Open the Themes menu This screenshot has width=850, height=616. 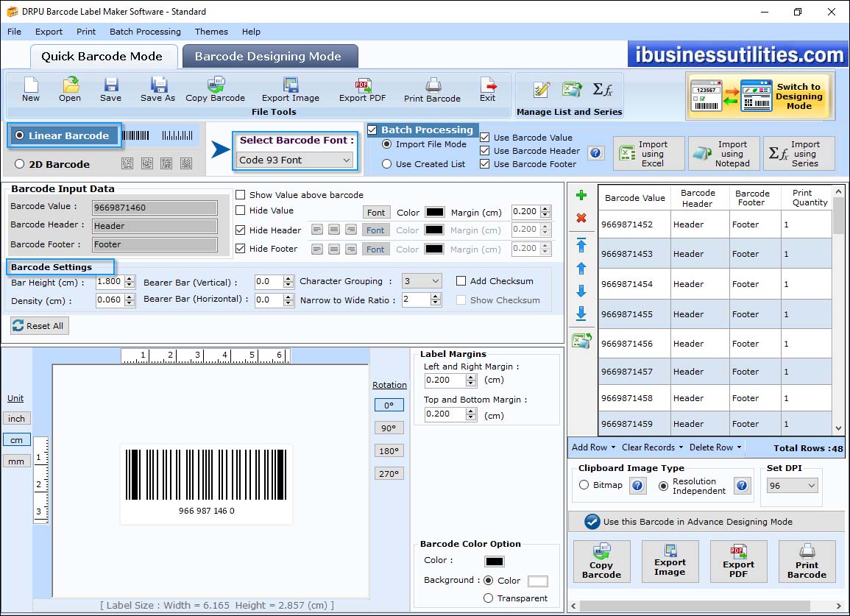(x=211, y=32)
